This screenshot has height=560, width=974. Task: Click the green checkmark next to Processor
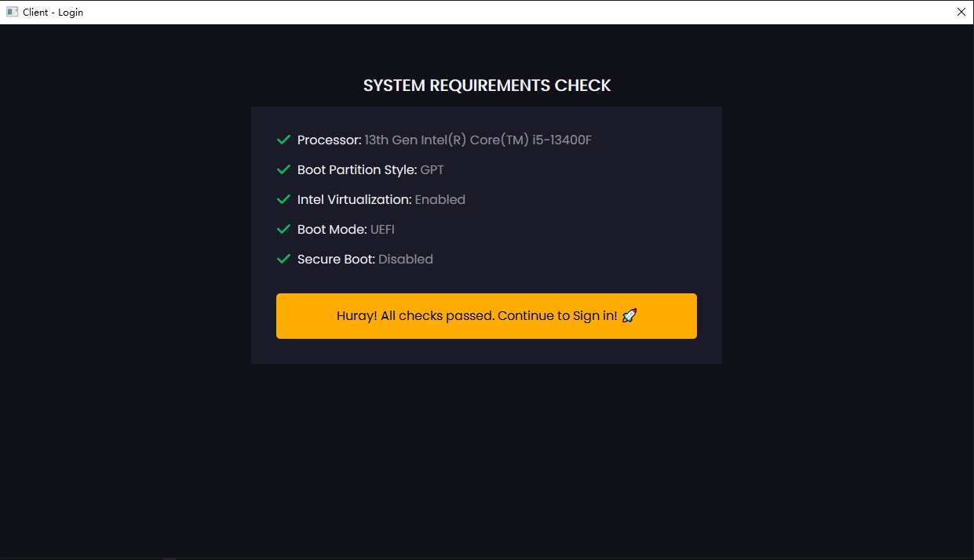[x=283, y=140]
